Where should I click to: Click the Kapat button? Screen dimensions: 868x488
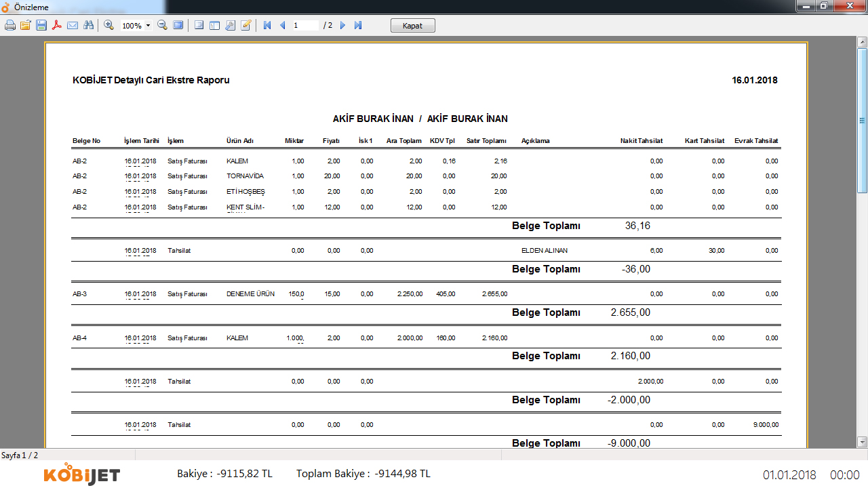(413, 26)
